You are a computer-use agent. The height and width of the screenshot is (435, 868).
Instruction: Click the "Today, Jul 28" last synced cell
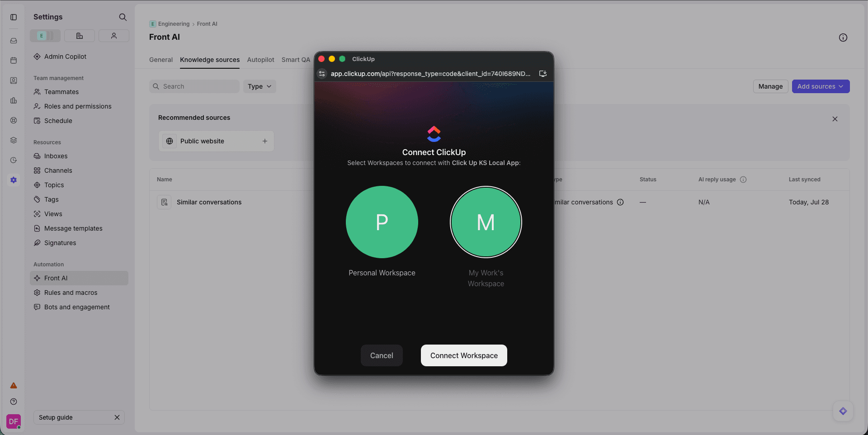[809, 202]
